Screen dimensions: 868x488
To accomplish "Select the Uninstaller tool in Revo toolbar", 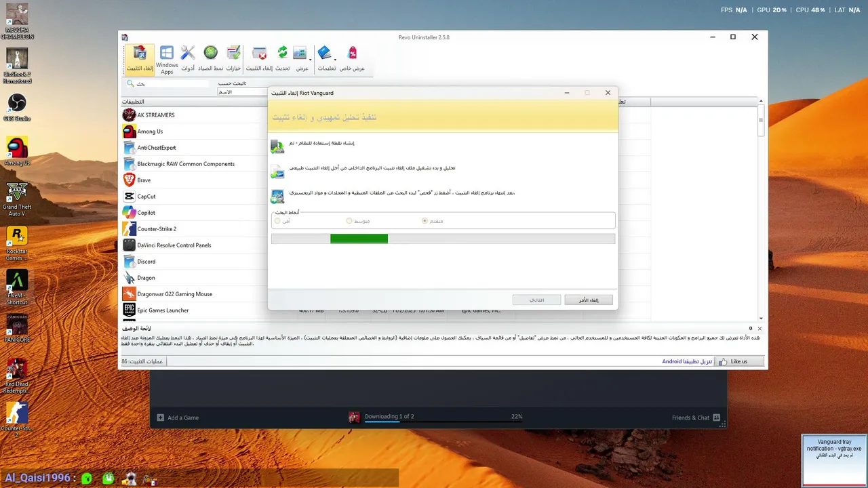I will [140, 58].
